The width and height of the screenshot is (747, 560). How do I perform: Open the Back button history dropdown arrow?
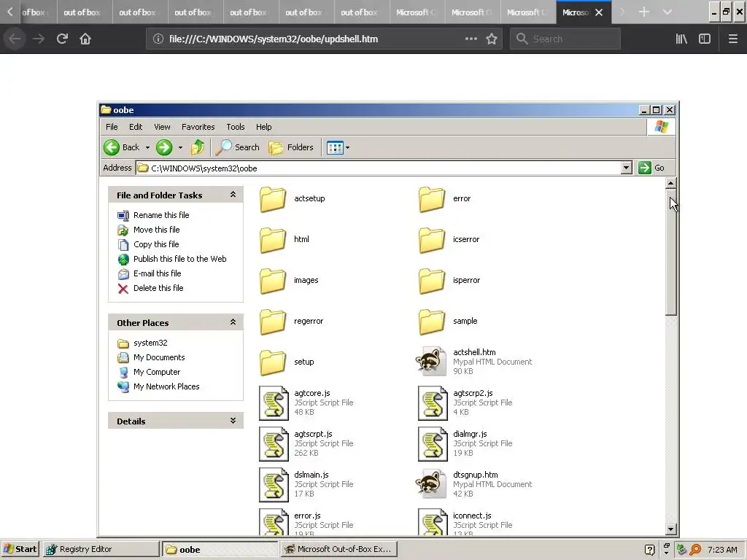tap(147, 147)
